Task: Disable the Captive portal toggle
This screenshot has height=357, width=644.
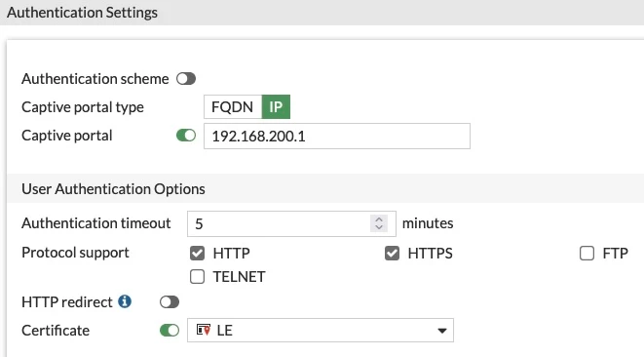Action: [186, 136]
